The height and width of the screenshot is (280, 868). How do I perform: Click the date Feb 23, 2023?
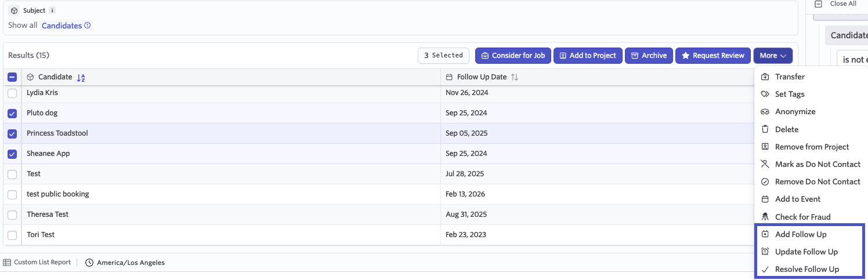coord(466,235)
